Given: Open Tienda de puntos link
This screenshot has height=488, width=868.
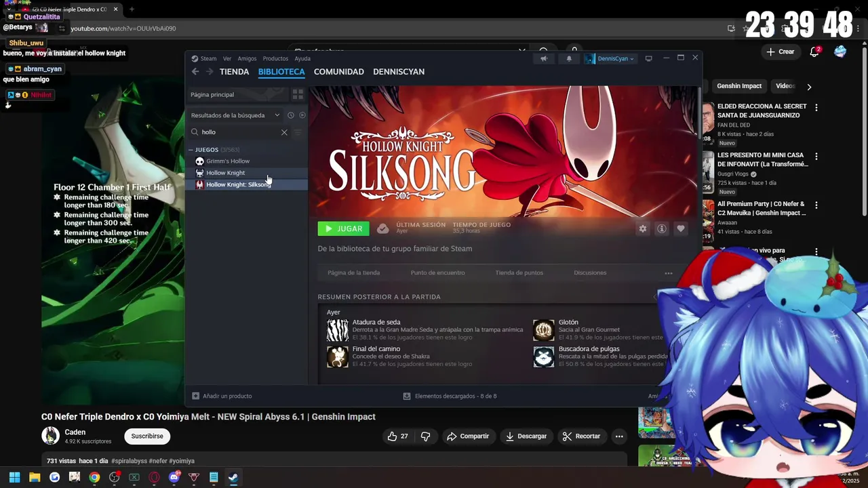Looking at the screenshot, I should [519, 273].
